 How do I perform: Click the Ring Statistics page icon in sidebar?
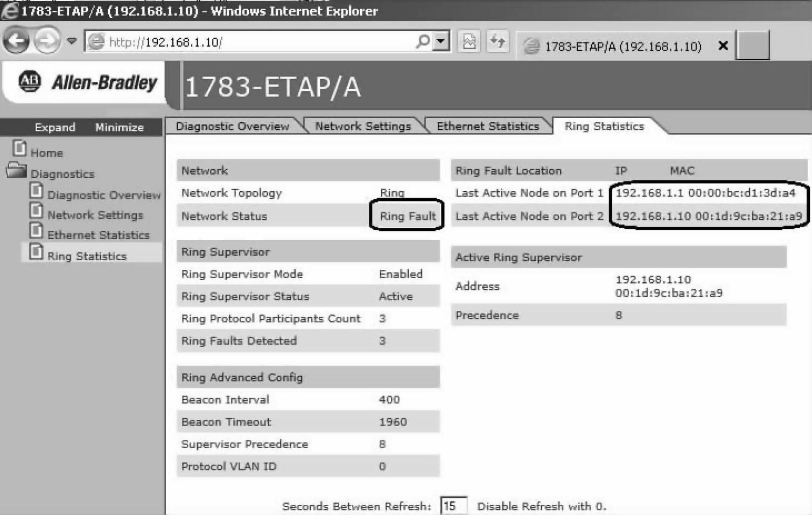coord(37,252)
